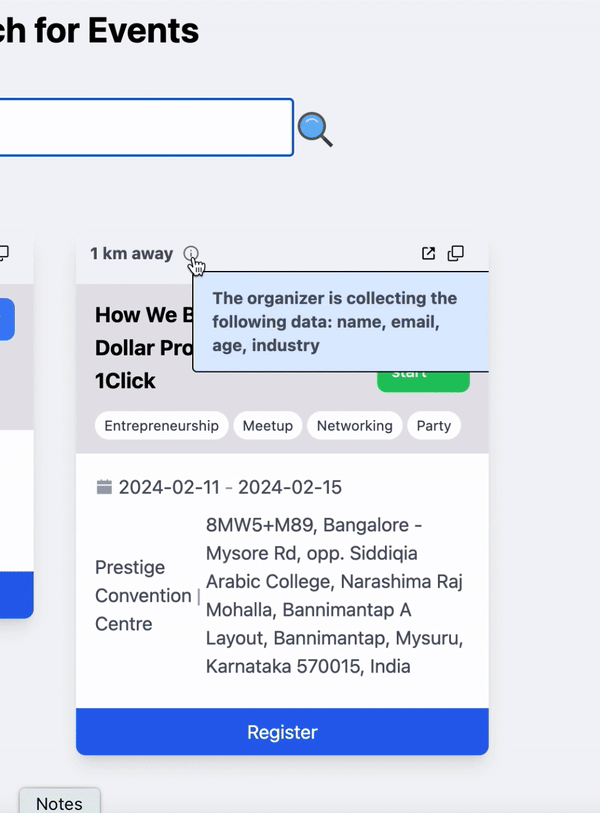
Task: Click the partially visible icon on left card
Action: click(4, 254)
